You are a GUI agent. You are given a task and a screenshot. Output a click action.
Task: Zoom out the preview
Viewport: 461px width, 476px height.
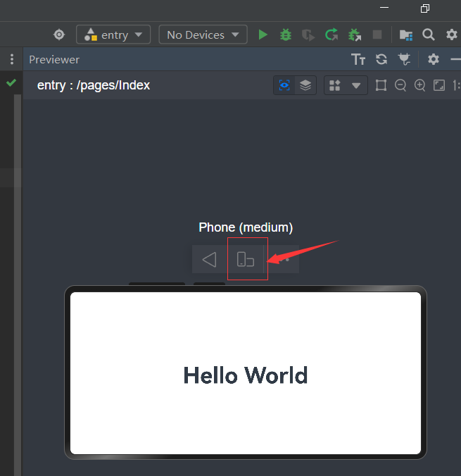pyautogui.click(x=400, y=85)
